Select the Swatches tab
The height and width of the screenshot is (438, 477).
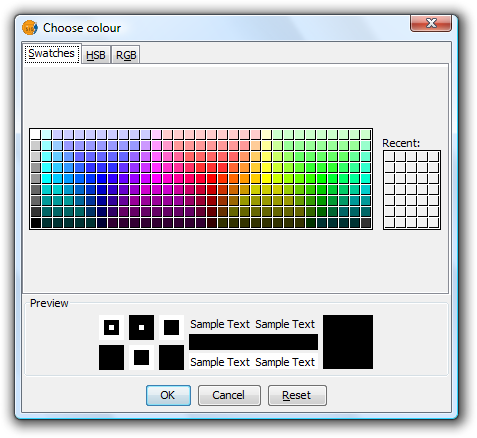[x=52, y=53]
